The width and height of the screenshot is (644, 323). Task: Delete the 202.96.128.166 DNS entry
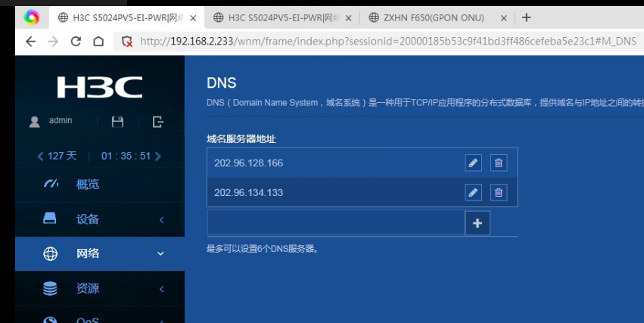499,163
